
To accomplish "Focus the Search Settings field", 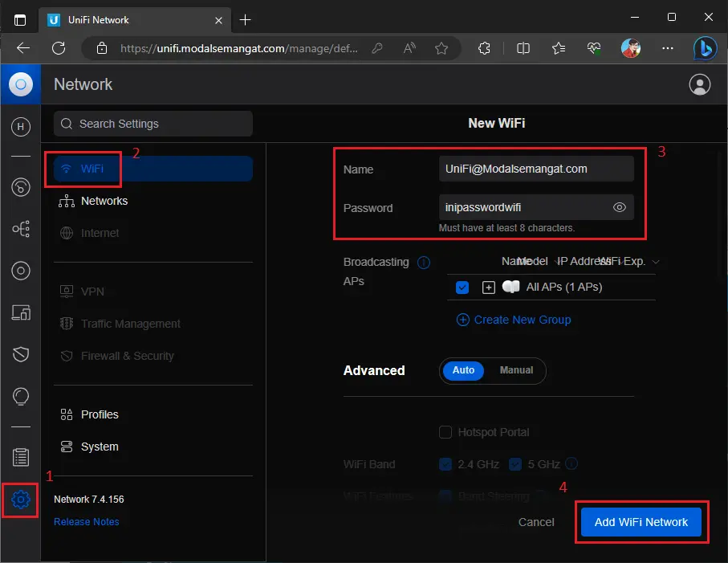I will 153,124.
